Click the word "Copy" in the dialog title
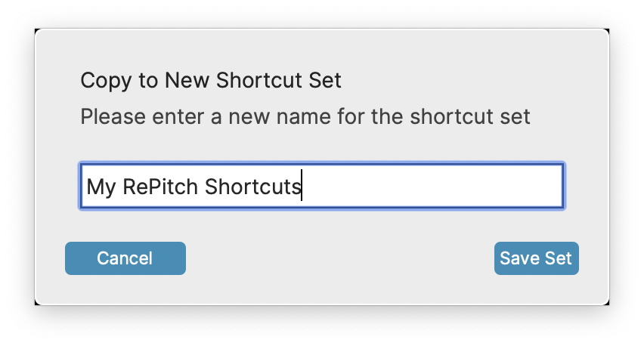Screen dimensions: 644x346 pos(102,80)
